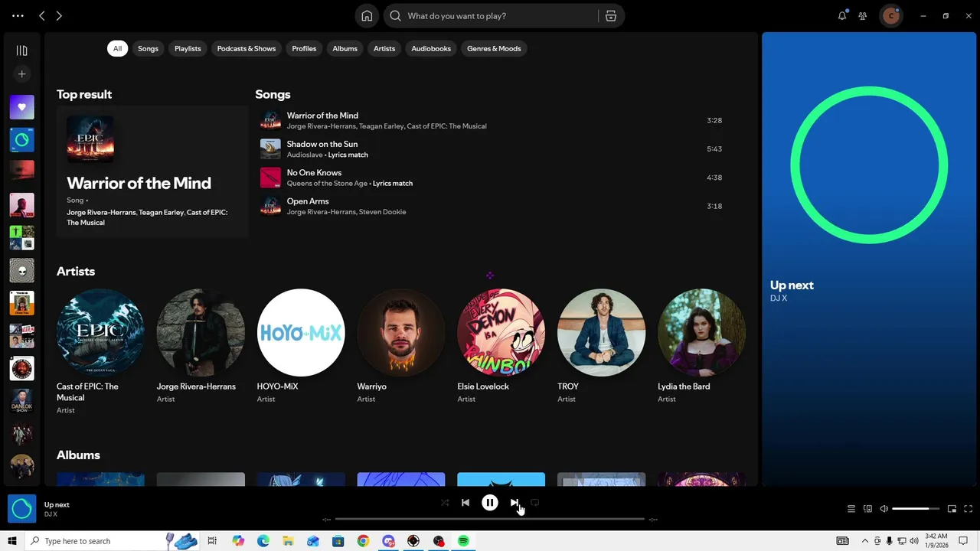Image resolution: width=980 pixels, height=551 pixels.
Task: Open Audioslave artist link
Action: pos(304,155)
